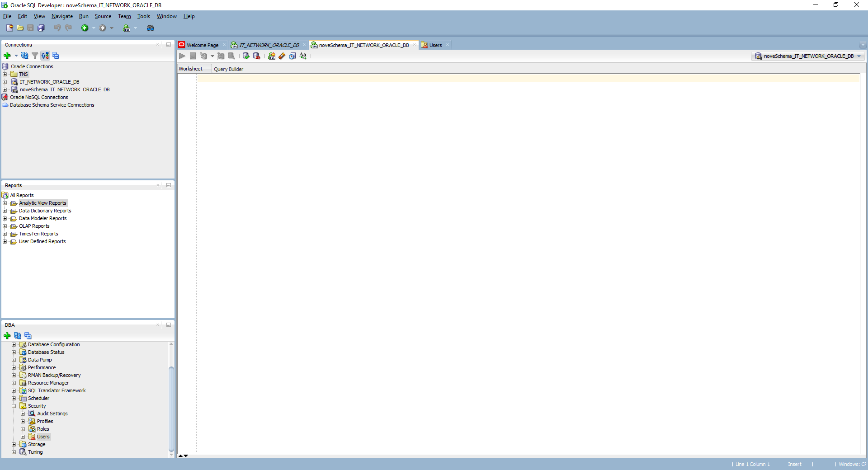Click the DBA panel vertical scrollbar

click(x=171, y=407)
